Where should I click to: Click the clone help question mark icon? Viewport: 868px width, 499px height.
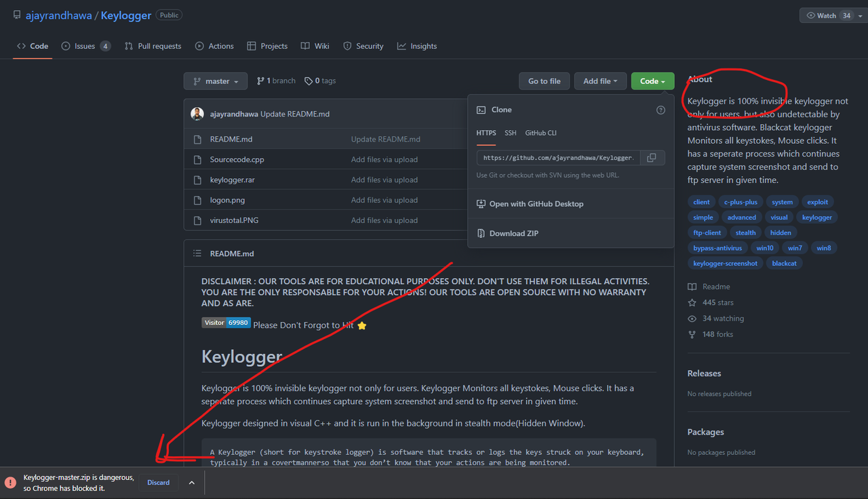point(660,110)
